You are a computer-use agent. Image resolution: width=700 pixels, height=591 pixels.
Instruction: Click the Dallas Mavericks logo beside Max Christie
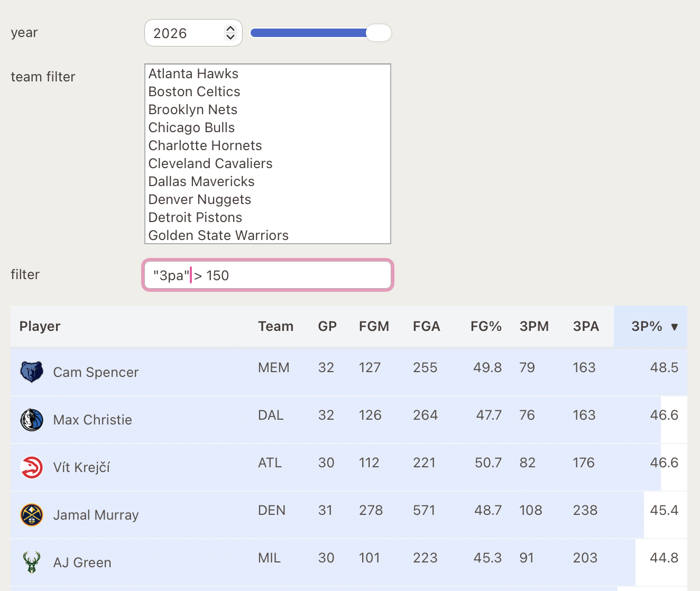click(32, 420)
